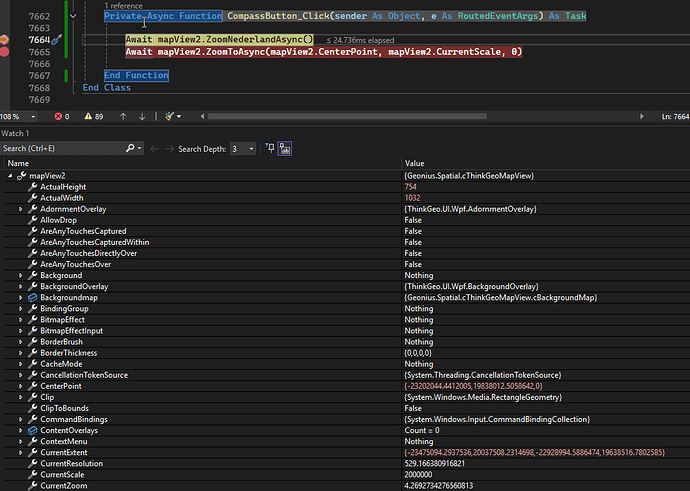The image size is (690, 491).
Task: Toggle the highlighted watch view toolbar button
Action: (x=285, y=149)
